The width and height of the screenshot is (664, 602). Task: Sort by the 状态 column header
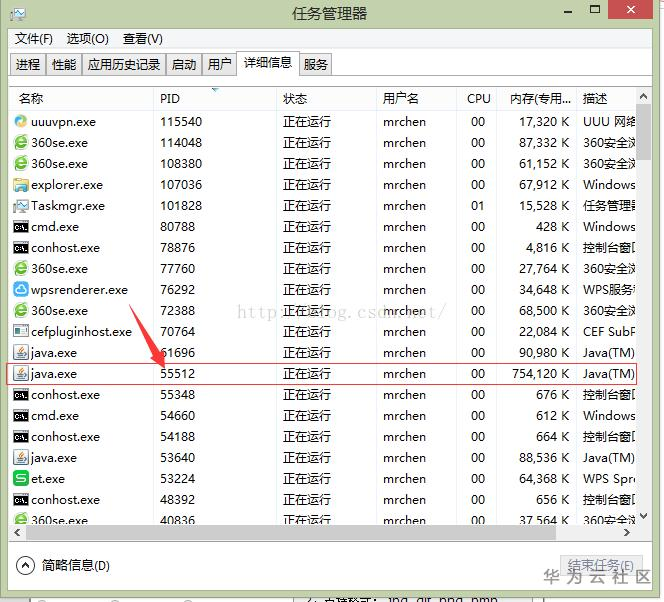[326, 99]
